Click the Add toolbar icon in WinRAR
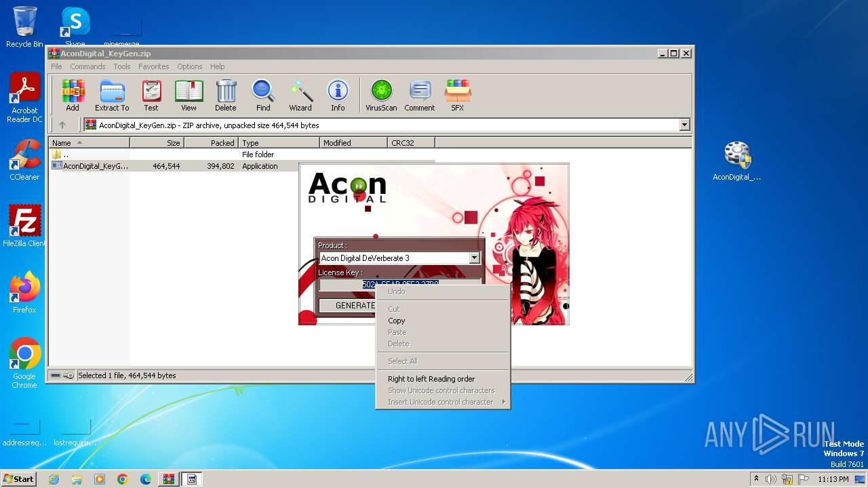Image resolution: width=868 pixels, height=488 pixels. [x=73, y=96]
